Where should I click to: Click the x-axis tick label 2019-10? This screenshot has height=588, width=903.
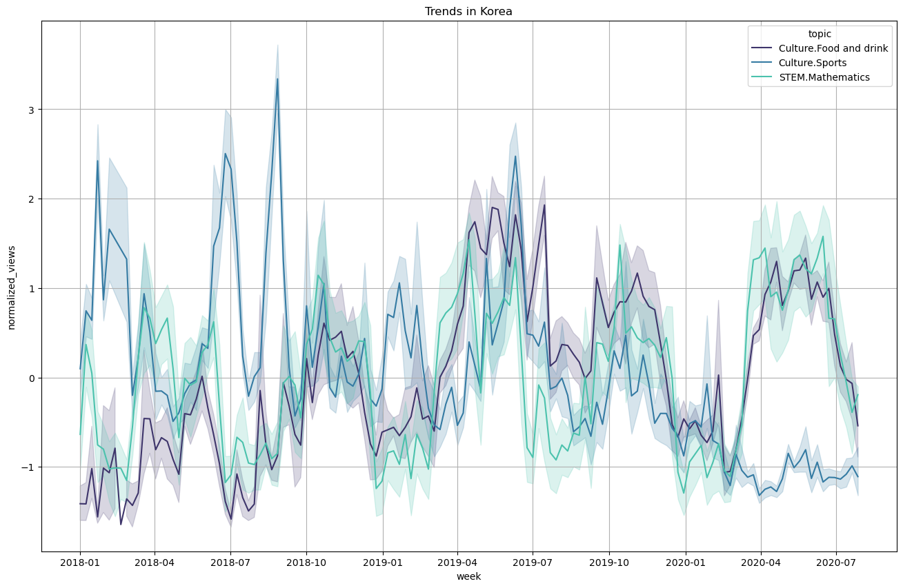(609, 562)
